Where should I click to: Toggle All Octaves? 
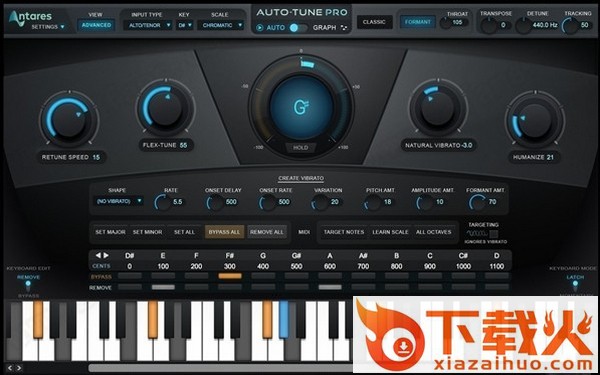pos(434,232)
